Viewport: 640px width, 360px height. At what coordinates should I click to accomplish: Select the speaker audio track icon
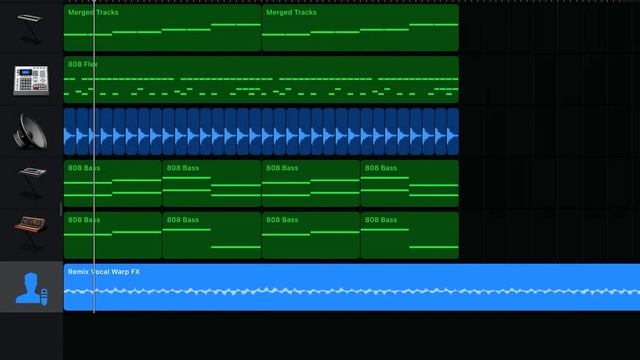pos(30,131)
